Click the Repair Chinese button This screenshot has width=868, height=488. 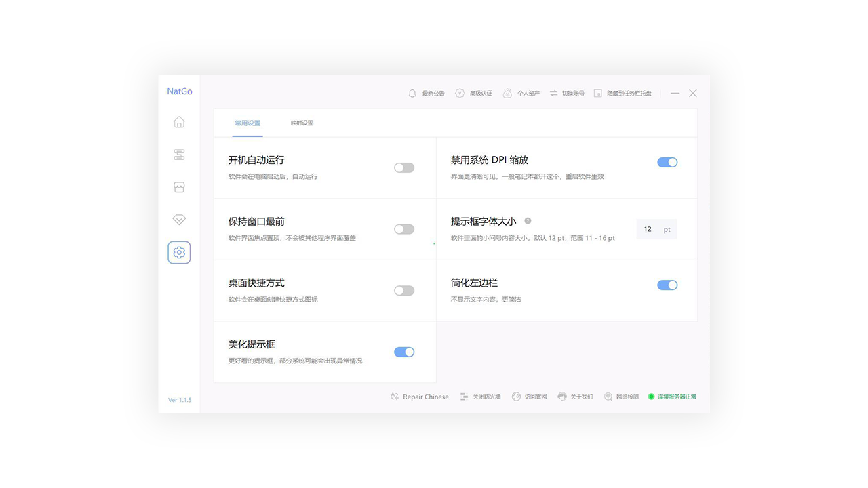coord(419,396)
